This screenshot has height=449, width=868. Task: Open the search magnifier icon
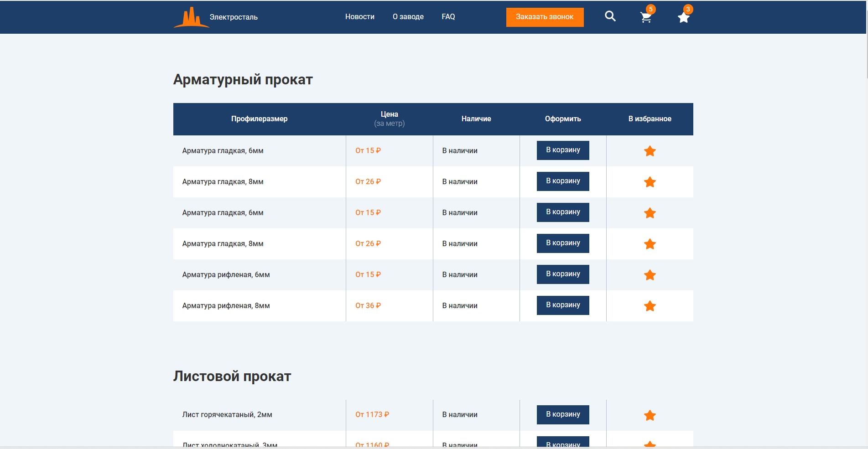610,17
